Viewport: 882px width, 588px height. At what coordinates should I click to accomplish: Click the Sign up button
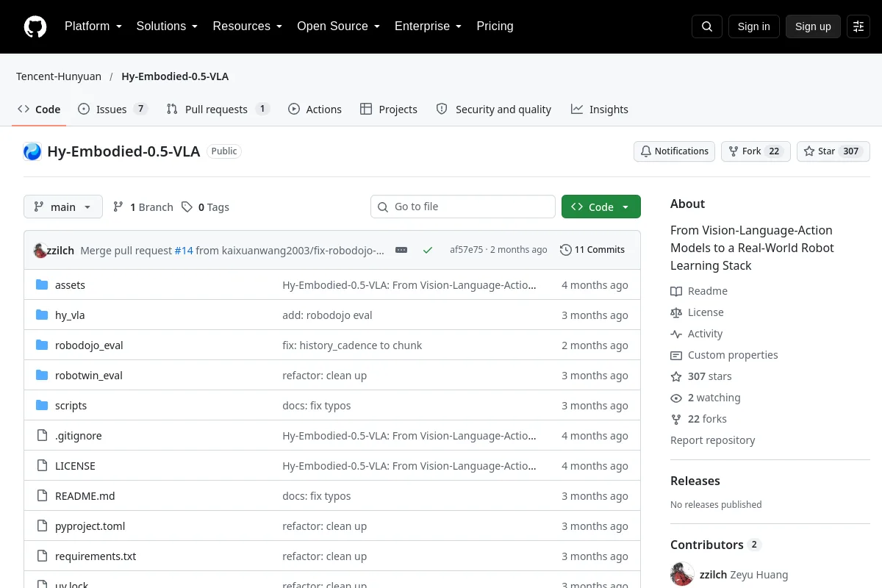click(813, 26)
